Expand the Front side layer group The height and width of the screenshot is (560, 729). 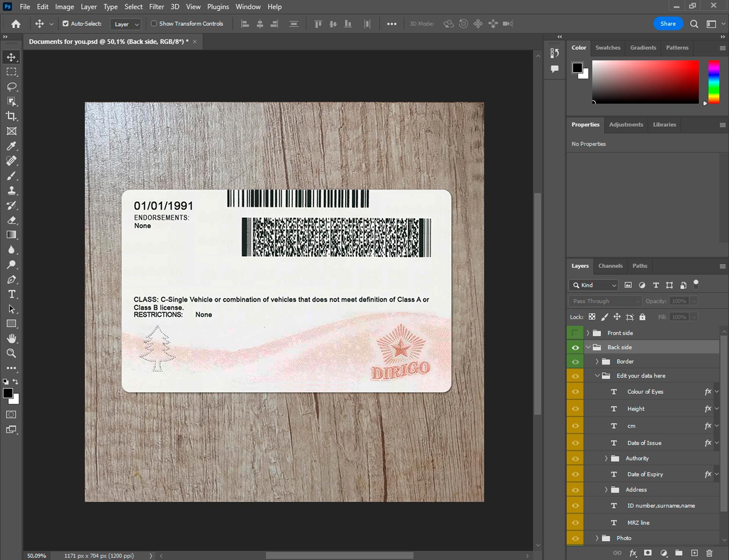pos(588,333)
